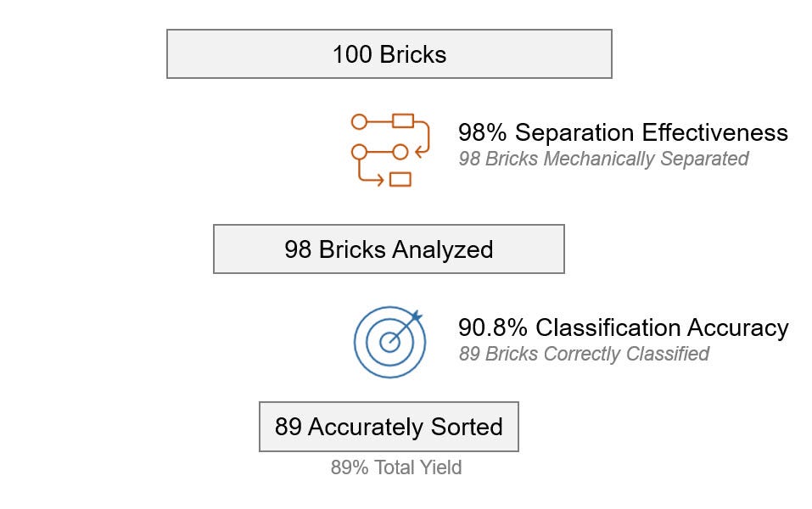Click the "89% Total Yield" caption
The height and width of the screenshot is (509, 812).
pos(396,467)
